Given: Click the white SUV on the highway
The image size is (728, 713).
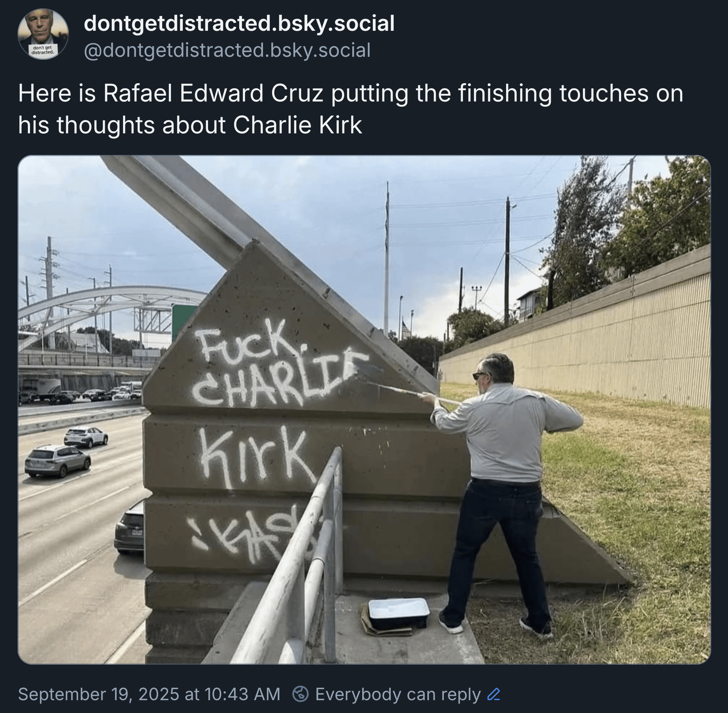Looking at the screenshot, I should click(x=86, y=437).
